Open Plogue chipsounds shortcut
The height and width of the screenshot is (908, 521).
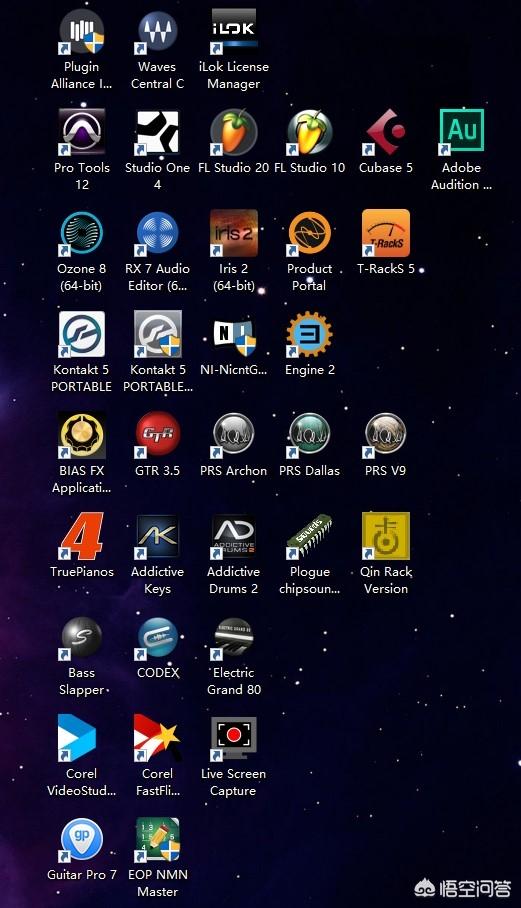click(x=310, y=536)
